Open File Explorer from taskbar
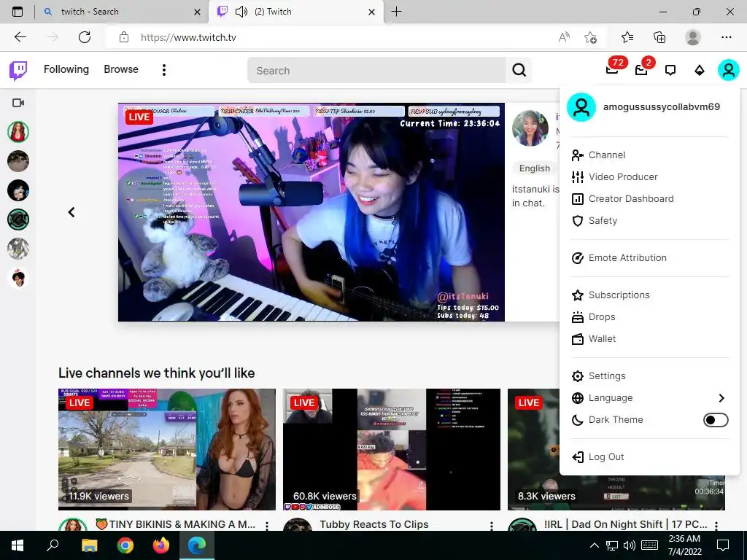The width and height of the screenshot is (747, 560). (x=89, y=545)
